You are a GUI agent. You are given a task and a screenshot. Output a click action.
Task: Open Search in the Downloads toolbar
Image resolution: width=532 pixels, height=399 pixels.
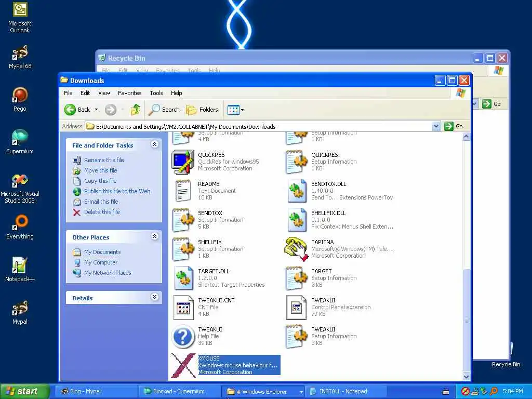tap(164, 110)
